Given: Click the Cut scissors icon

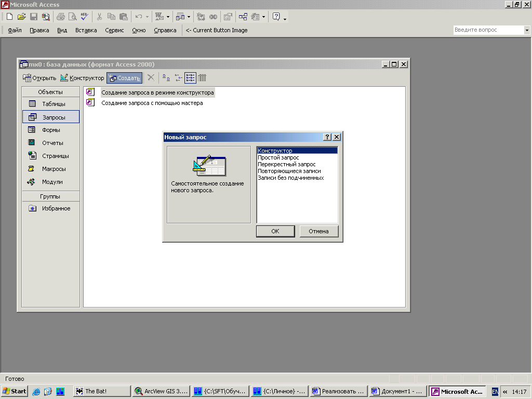Looking at the screenshot, I should point(99,16).
